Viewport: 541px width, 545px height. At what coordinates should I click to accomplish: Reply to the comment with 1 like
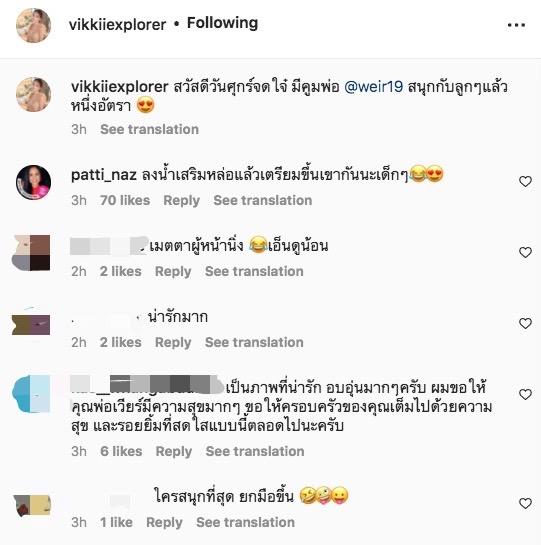pos(164,522)
